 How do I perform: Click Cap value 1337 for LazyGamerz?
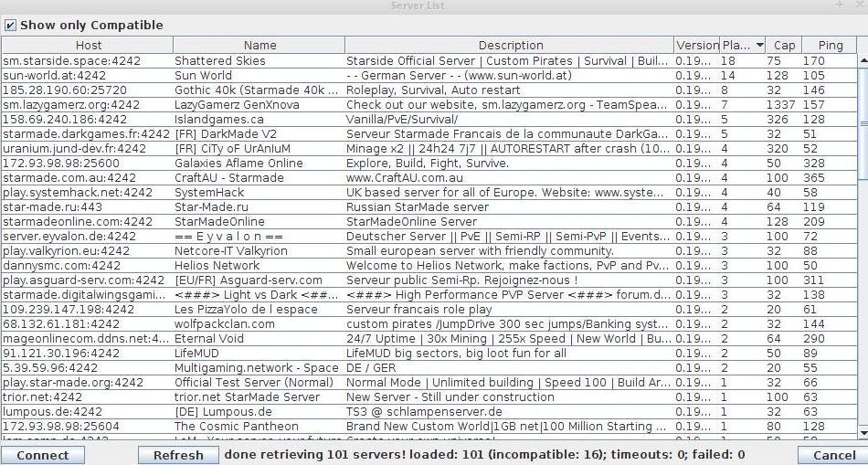click(x=781, y=105)
